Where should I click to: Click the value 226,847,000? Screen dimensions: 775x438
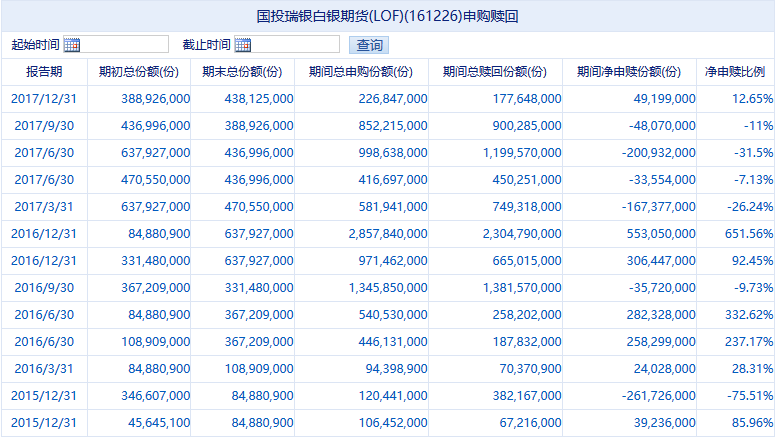[393, 99]
